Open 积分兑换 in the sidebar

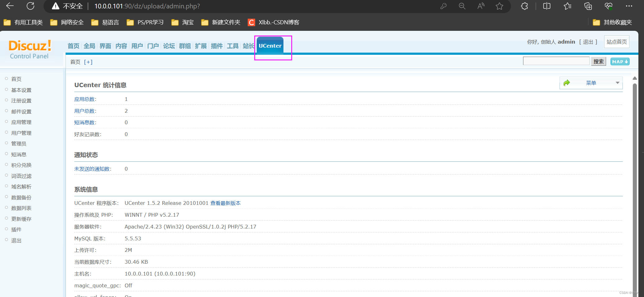[x=21, y=165]
